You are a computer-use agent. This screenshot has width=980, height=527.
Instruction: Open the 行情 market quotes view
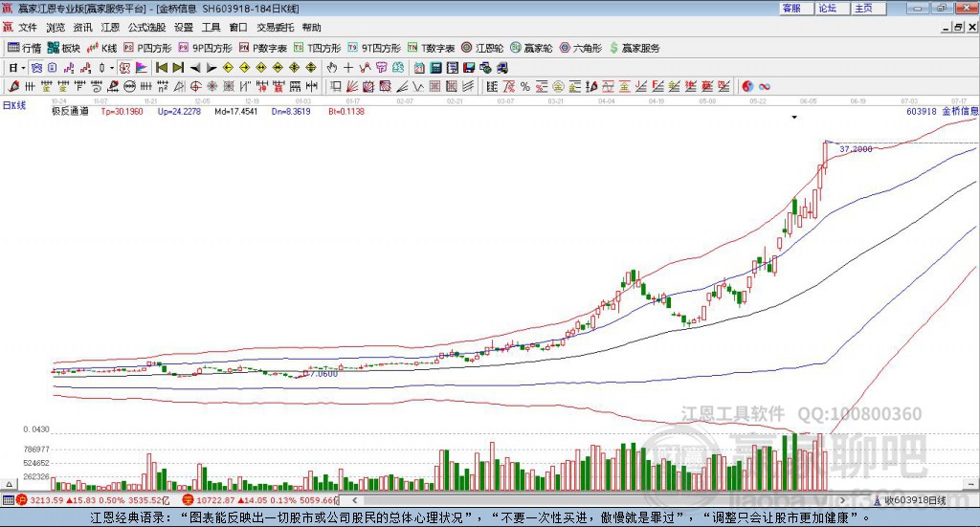[x=24, y=48]
